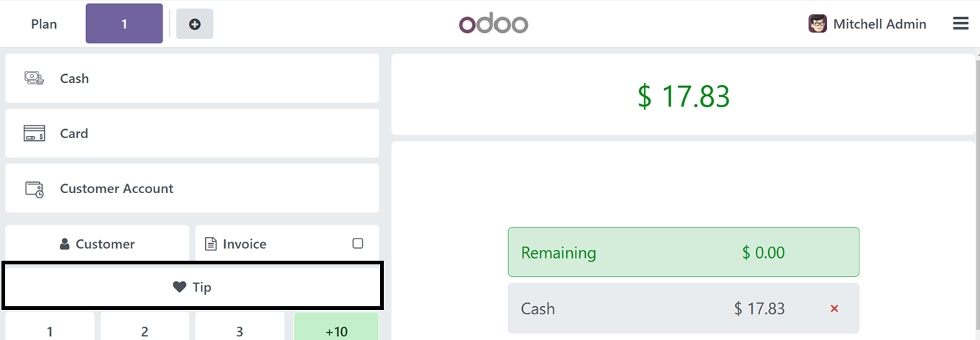Tap the +10 numpad key

(336, 327)
